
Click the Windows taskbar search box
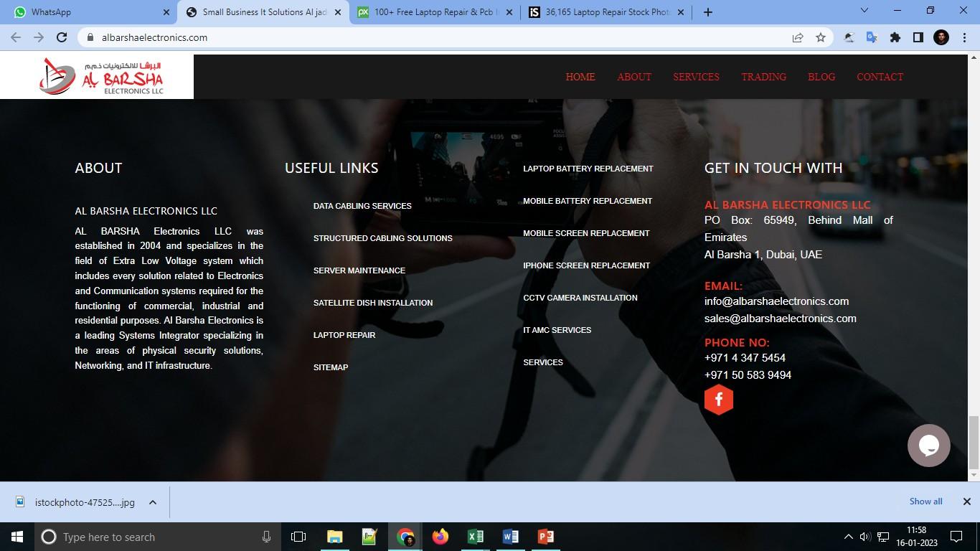click(157, 537)
